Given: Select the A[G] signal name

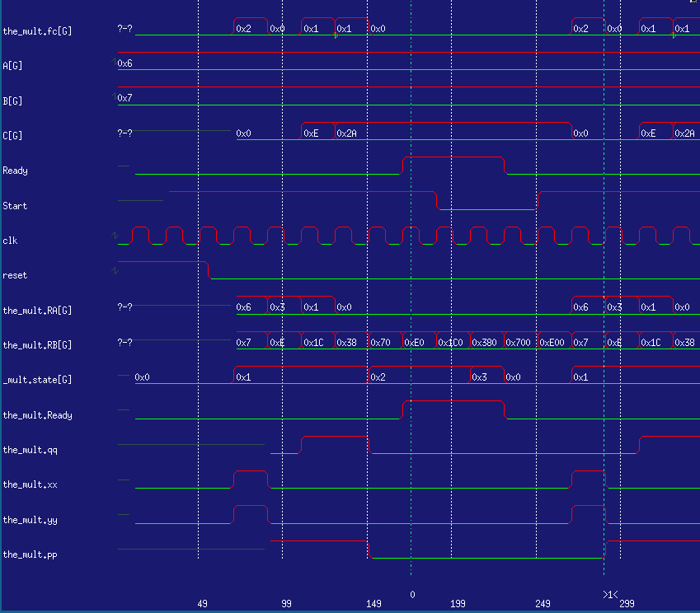Looking at the screenshot, I should pyautogui.click(x=13, y=65).
